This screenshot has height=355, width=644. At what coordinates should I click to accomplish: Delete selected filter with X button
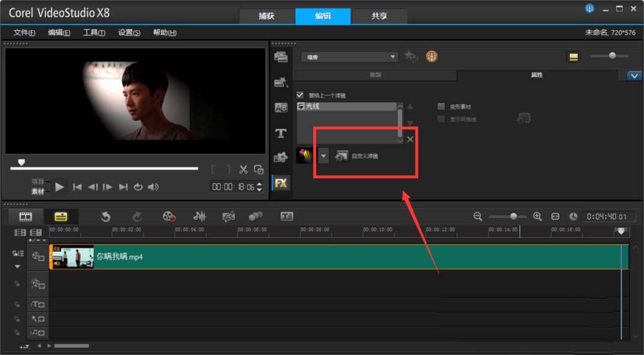[410, 140]
